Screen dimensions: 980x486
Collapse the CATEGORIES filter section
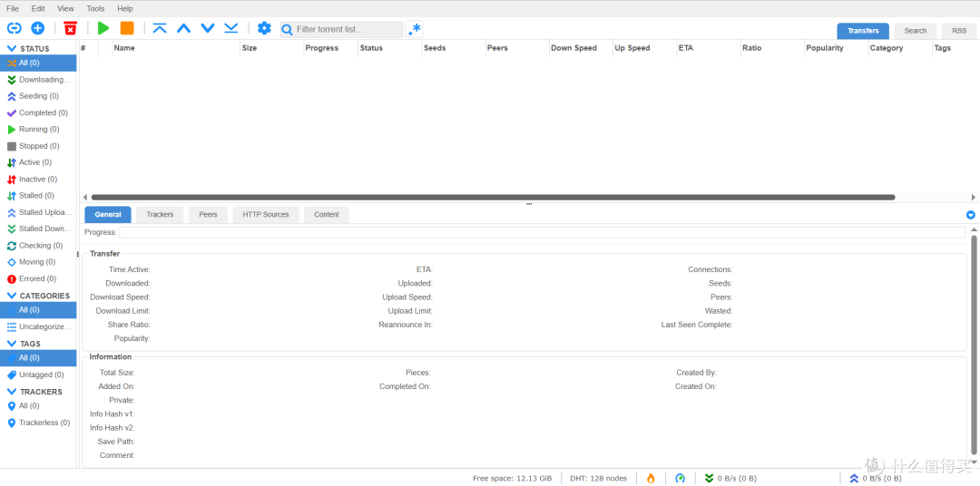(x=12, y=296)
